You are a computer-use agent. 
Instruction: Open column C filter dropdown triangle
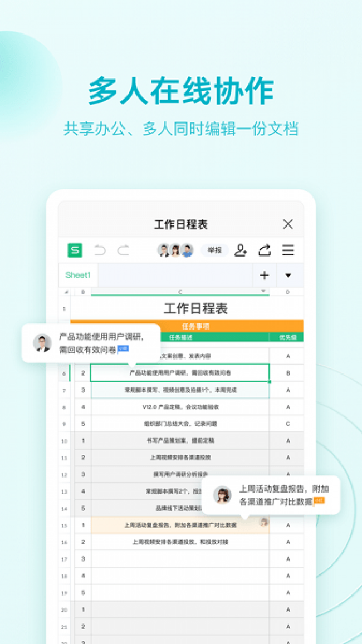click(263, 292)
